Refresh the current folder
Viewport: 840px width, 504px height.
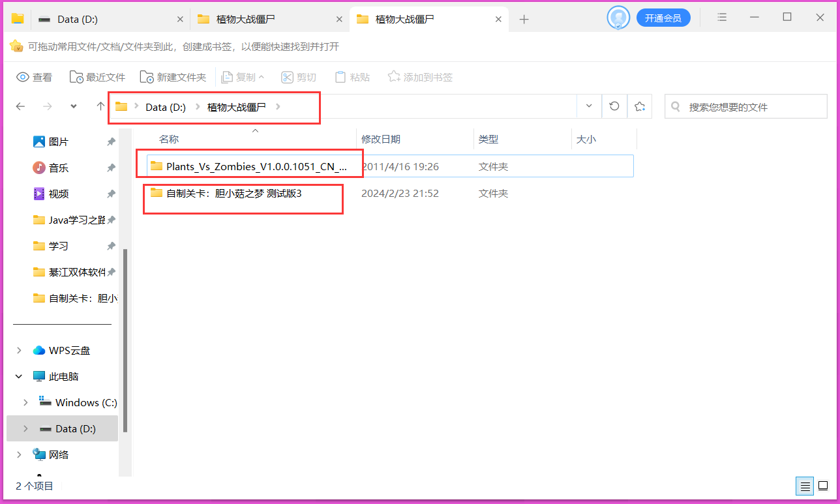[x=614, y=106]
